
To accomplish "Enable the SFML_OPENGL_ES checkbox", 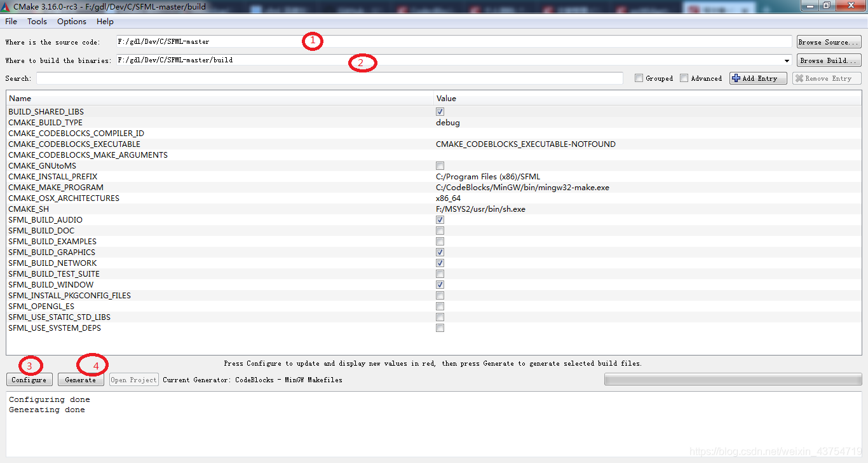I will pos(440,307).
